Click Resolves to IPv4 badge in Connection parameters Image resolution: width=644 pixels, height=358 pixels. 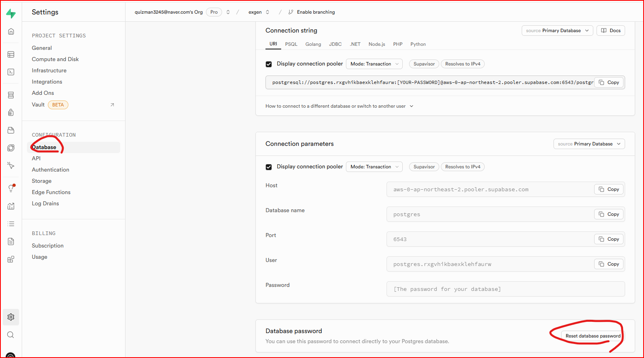[x=463, y=167]
